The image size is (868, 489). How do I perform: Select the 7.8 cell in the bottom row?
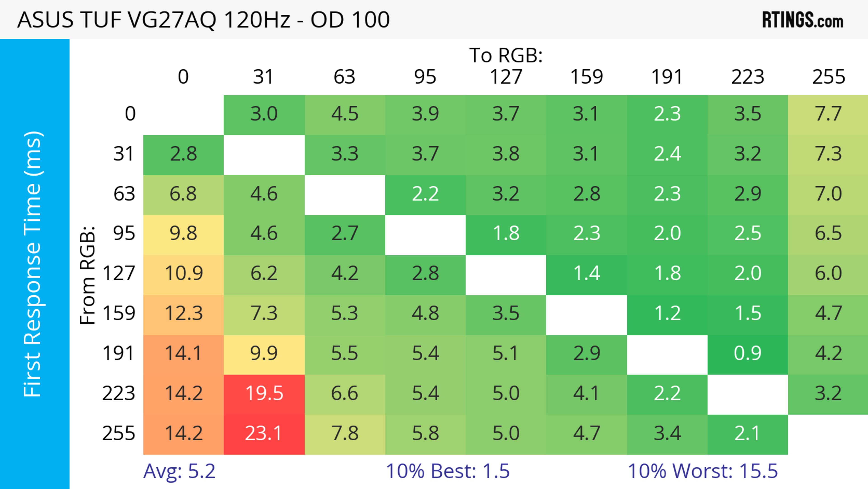tap(344, 434)
